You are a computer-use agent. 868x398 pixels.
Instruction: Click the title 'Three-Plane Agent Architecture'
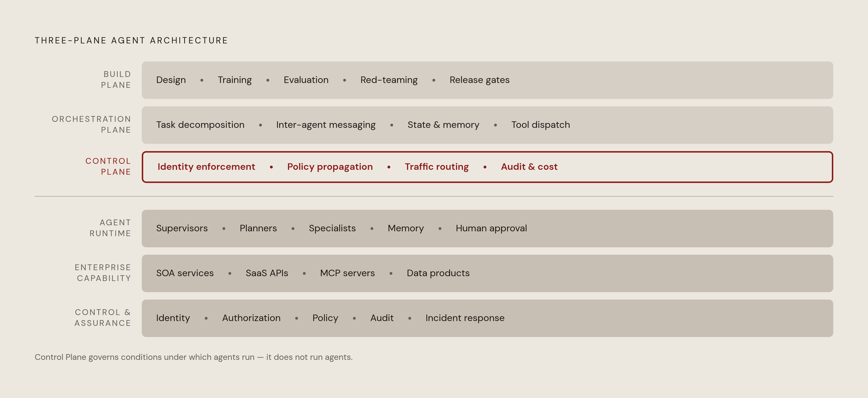[131, 41]
